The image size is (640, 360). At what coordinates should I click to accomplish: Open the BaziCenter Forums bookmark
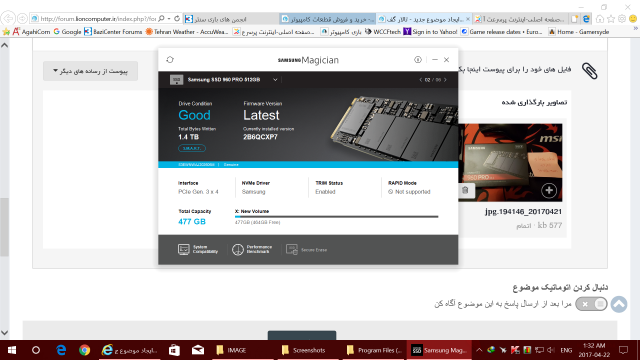[113, 32]
